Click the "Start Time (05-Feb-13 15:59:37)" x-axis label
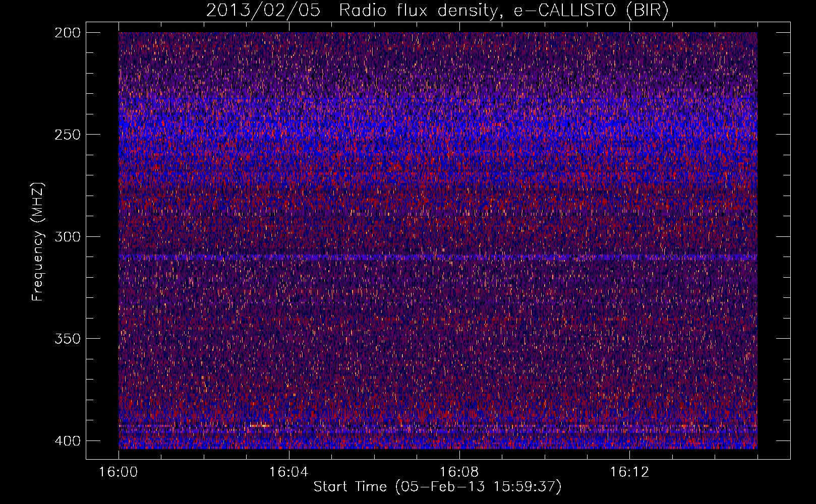This screenshot has height=504, width=816. [437, 487]
